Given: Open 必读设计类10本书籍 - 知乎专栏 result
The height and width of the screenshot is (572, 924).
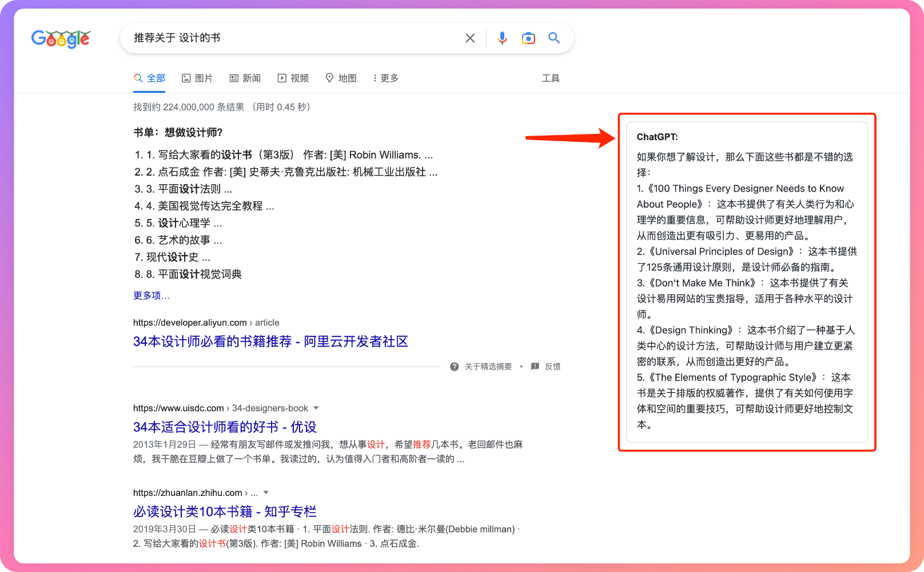Looking at the screenshot, I should 225,512.
